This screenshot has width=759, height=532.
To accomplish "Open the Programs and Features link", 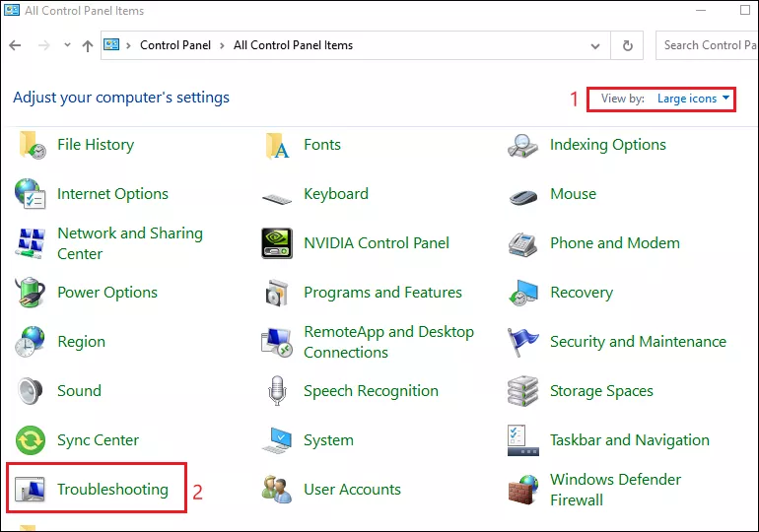I will pyautogui.click(x=382, y=293).
